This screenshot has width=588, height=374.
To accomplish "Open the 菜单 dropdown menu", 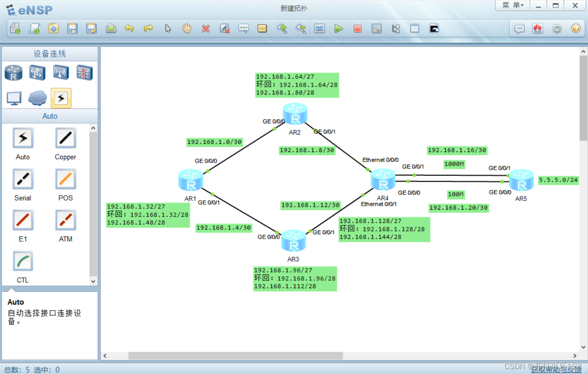I will [x=513, y=5].
